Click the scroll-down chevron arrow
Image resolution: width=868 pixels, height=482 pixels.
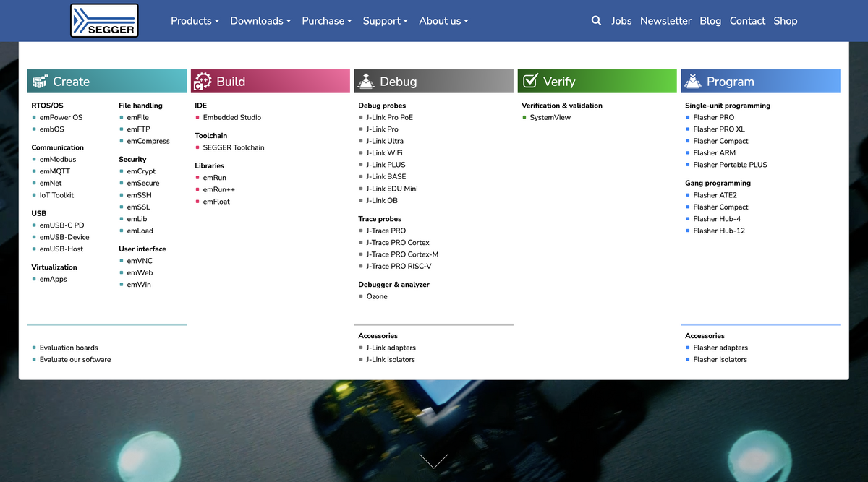click(x=433, y=460)
